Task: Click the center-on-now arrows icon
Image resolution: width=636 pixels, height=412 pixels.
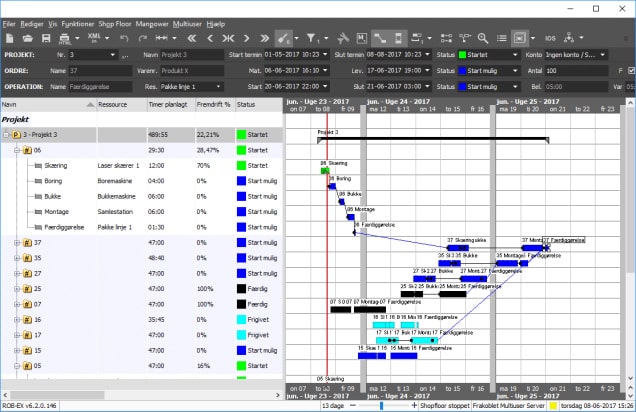Action: pos(228,38)
